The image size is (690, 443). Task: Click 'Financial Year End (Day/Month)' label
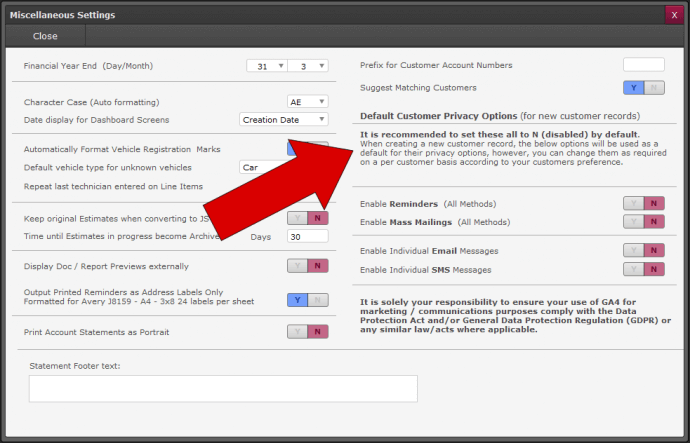[88, 66]
